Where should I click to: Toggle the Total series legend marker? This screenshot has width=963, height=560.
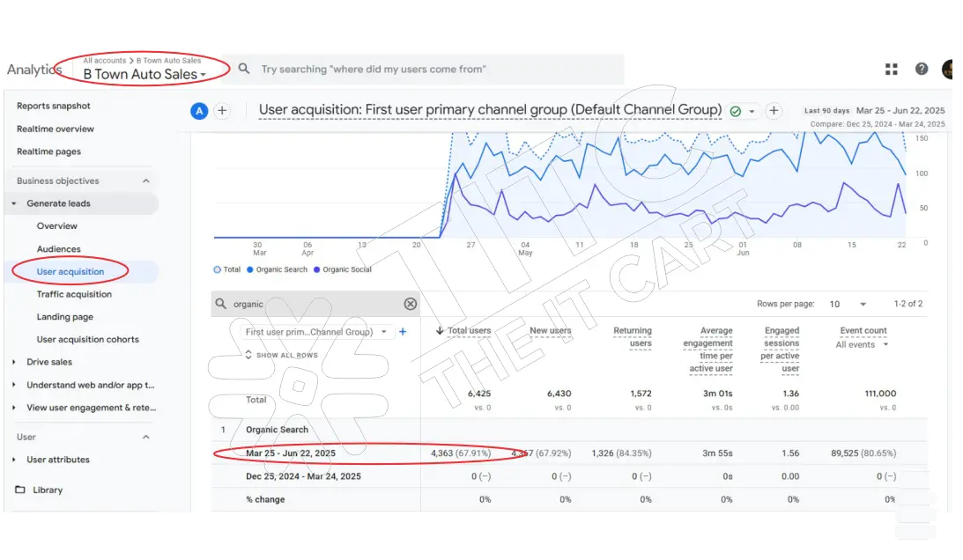tap(217, 269)
